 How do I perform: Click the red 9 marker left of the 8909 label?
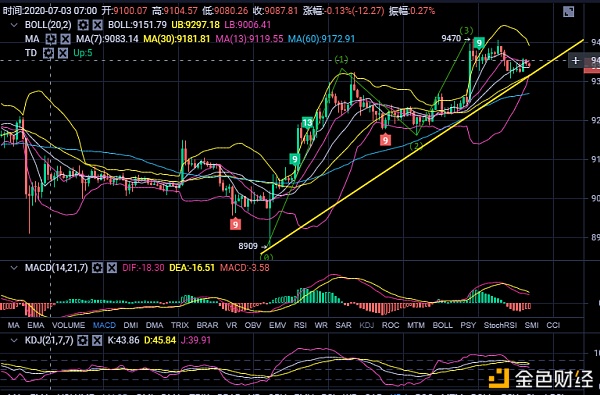(235, 224)
